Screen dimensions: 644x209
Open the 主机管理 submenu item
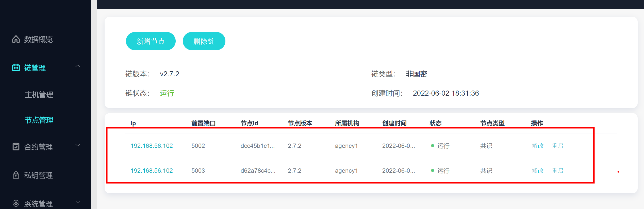click(39, 95)
